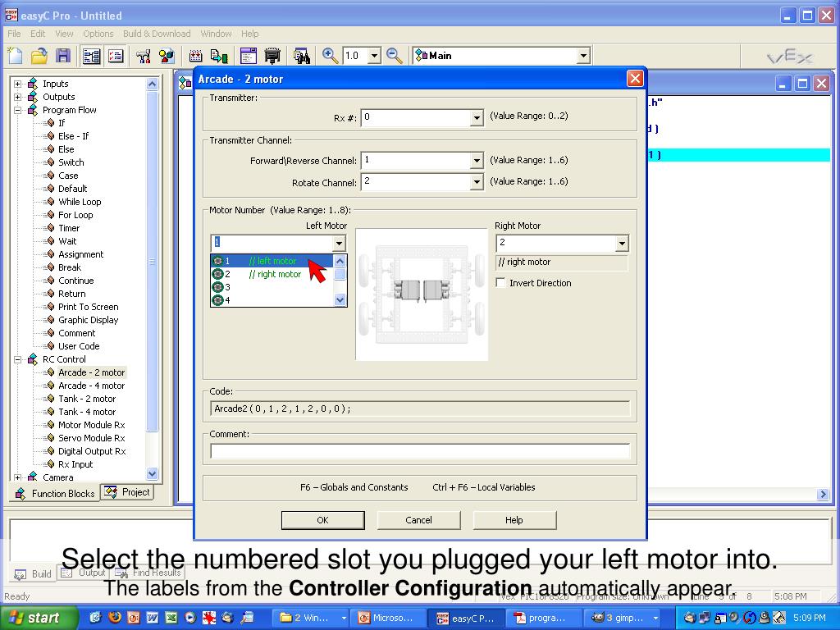Screen dimensions: 840x630
Task: Switch to the Function Blocks tab
Action: click(55, 493)
